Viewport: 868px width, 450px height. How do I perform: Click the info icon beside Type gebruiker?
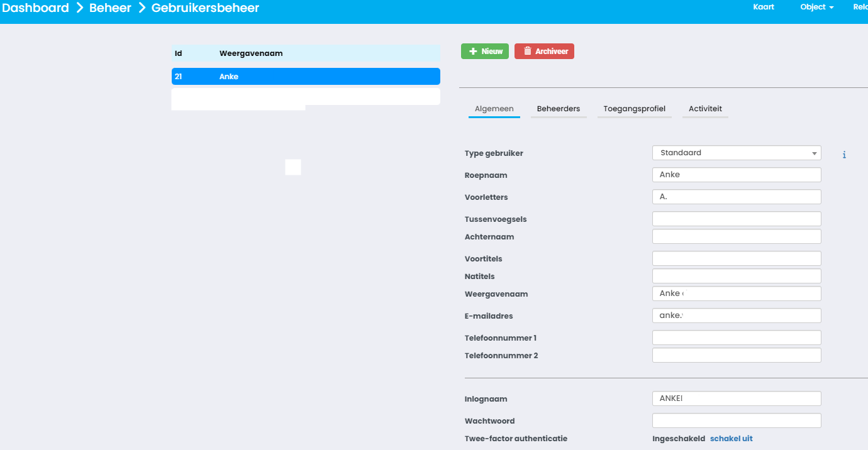(844, 154)
